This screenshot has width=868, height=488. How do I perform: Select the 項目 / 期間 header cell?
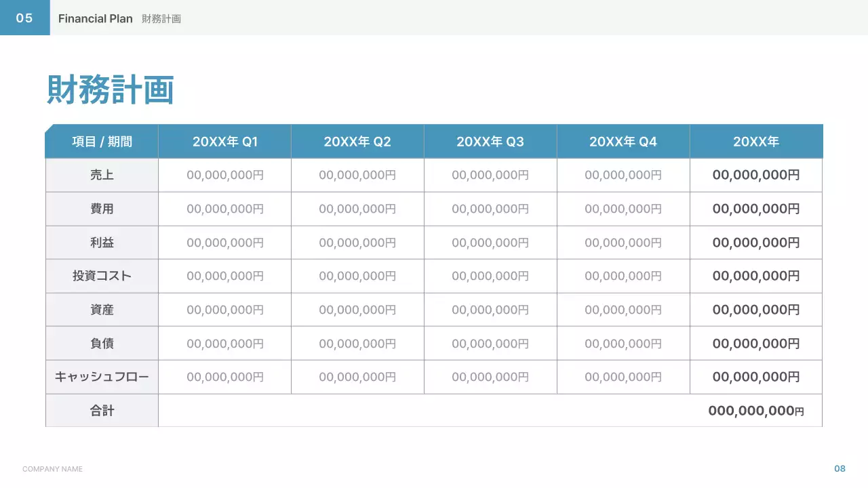click(102, 142)
